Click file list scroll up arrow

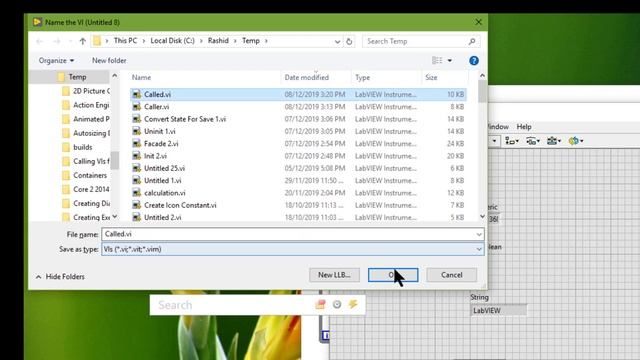pos(482,76)
